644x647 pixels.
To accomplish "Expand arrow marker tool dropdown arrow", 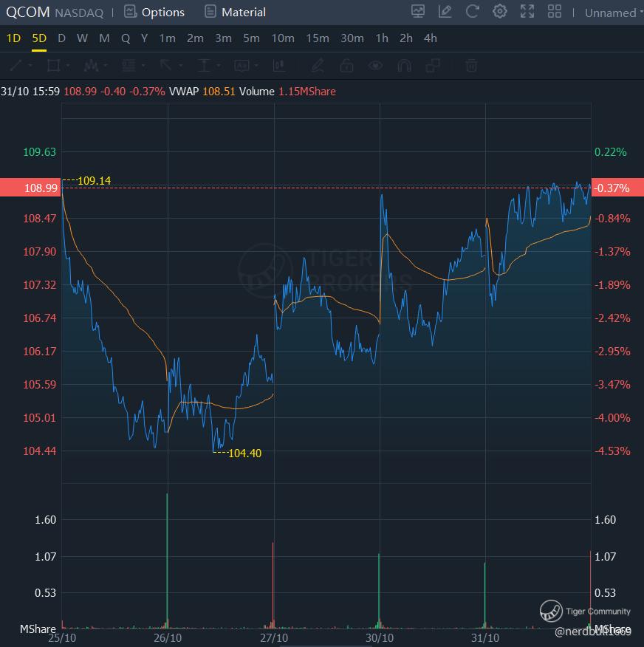I will 181,65.
